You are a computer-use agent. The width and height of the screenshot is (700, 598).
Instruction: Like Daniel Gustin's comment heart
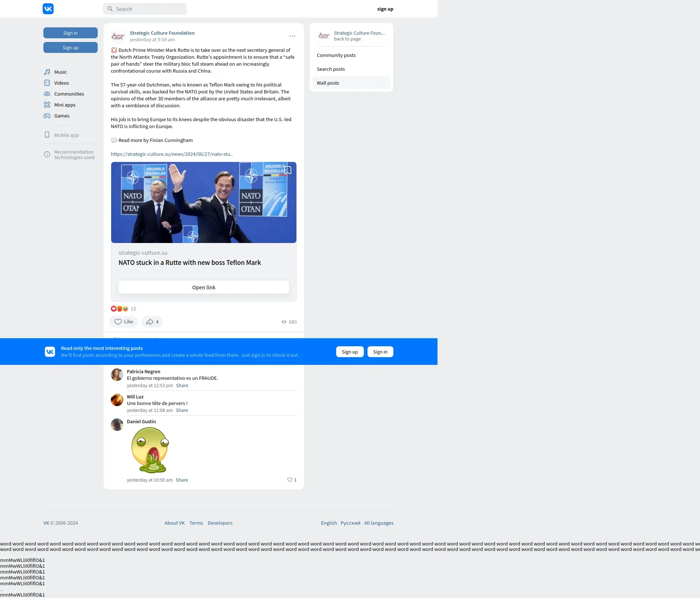290,480
